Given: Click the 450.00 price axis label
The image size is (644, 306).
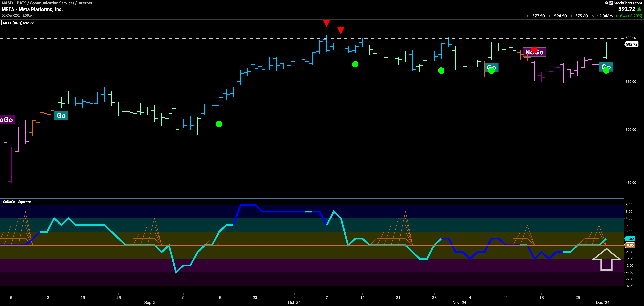Looking at the screenshot, I should click(x=631, y=183).
